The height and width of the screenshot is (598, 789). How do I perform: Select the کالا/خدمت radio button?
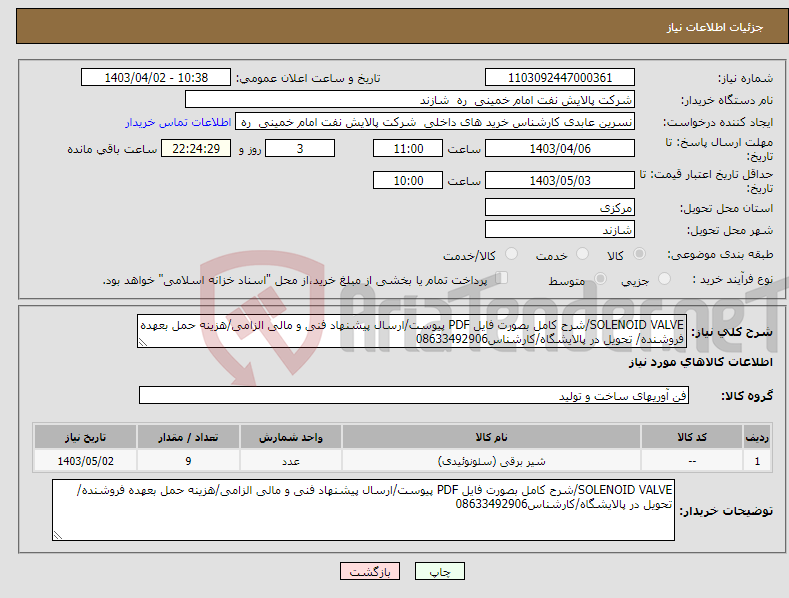point(511,254)
